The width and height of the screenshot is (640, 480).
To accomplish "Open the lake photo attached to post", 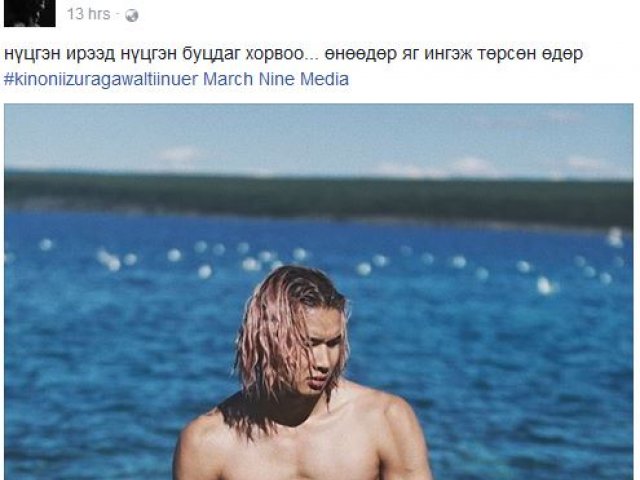I will [319, 292].
